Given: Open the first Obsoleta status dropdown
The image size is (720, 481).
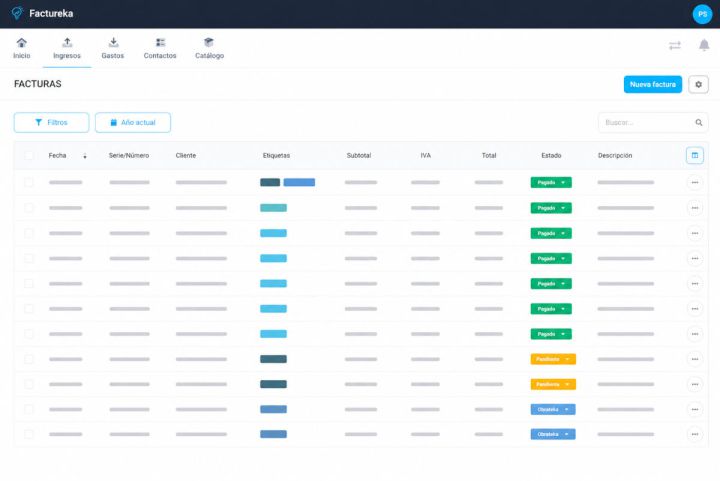Looking at the screenshot, I should coord(553,409).
